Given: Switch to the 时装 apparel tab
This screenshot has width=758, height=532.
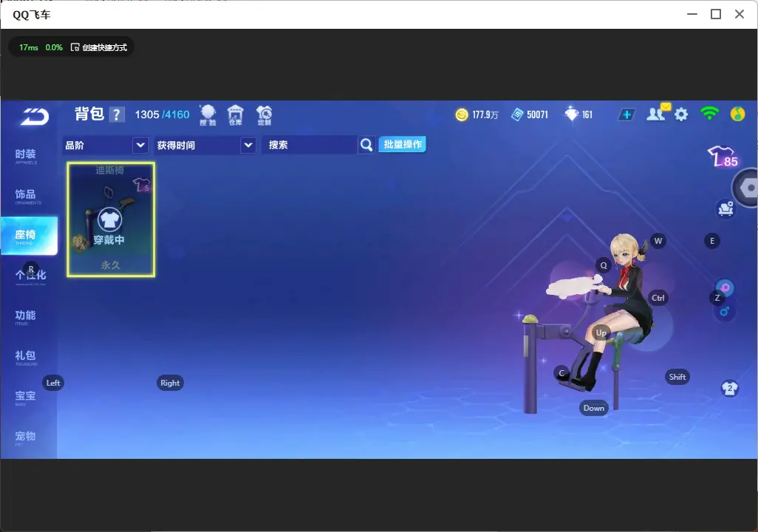Looking at the screenshot, I should click(x=26, y=156).
